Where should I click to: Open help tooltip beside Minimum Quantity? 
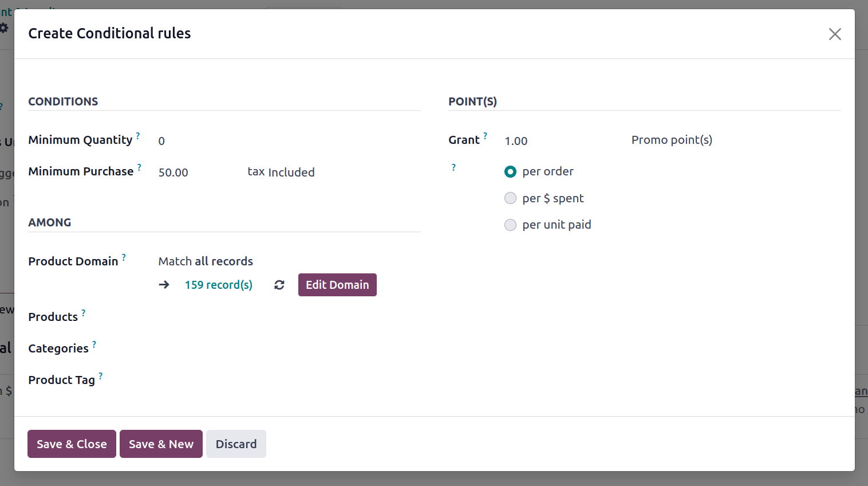(138, 136)
